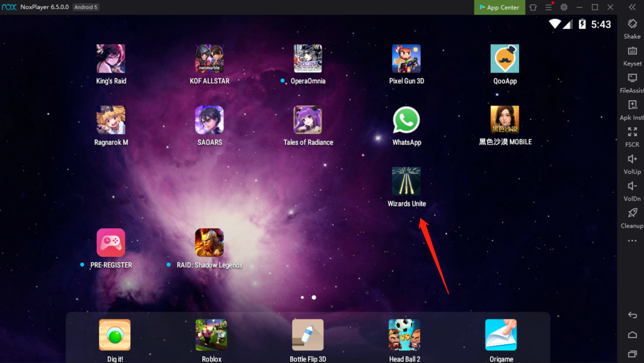Click the App Center button
Image resolution: width=644 pixels, height=363 pixels.
tap(499, 7)
